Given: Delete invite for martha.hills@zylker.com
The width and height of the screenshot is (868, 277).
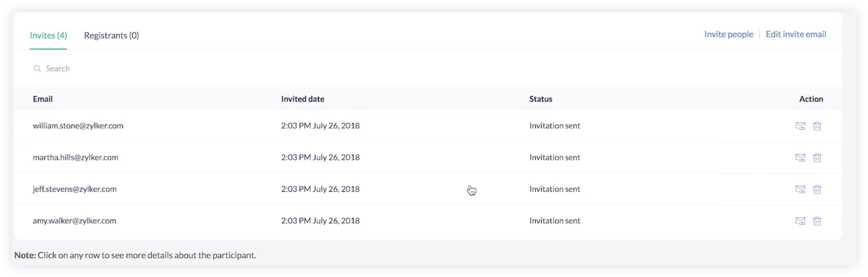Looking at the screenshot, I should click(x=817, y=157).
